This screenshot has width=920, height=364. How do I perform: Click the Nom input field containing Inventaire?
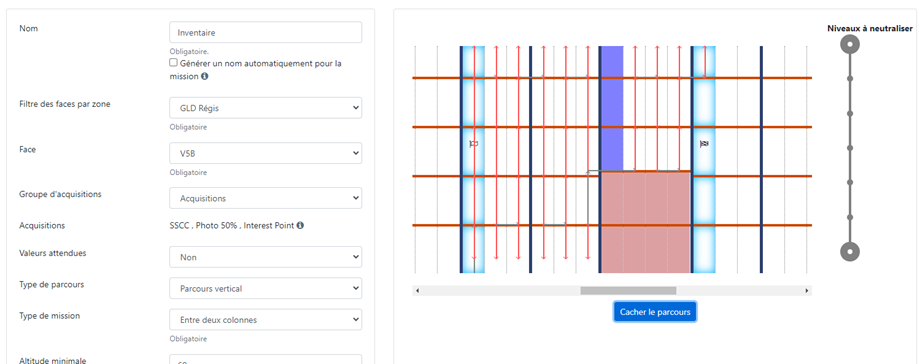tap(265, 33)
